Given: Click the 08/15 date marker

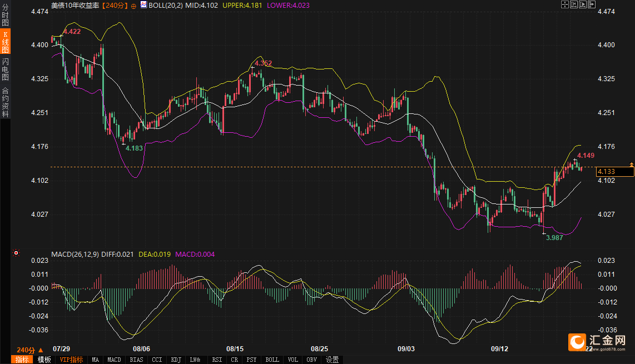Looking at the screenshot, I should pyautogui.click(x=235, y=348).
